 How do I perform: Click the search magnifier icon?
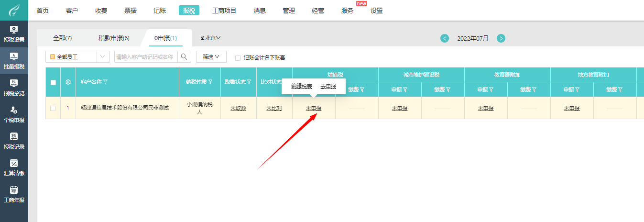point(184,57)
